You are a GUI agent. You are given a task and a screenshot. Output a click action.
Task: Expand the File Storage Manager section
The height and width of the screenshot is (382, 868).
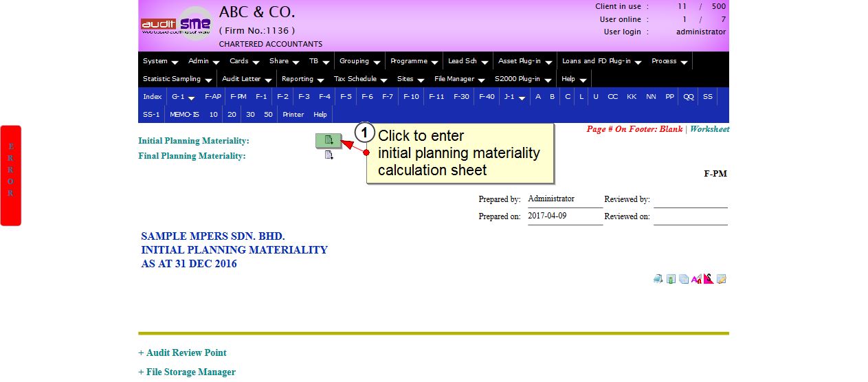(187, 372)
